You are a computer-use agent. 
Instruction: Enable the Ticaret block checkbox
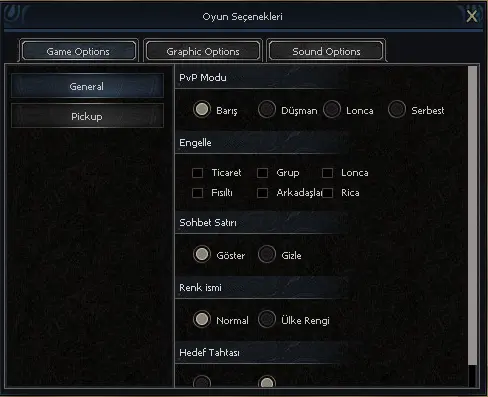click(197, 173)
